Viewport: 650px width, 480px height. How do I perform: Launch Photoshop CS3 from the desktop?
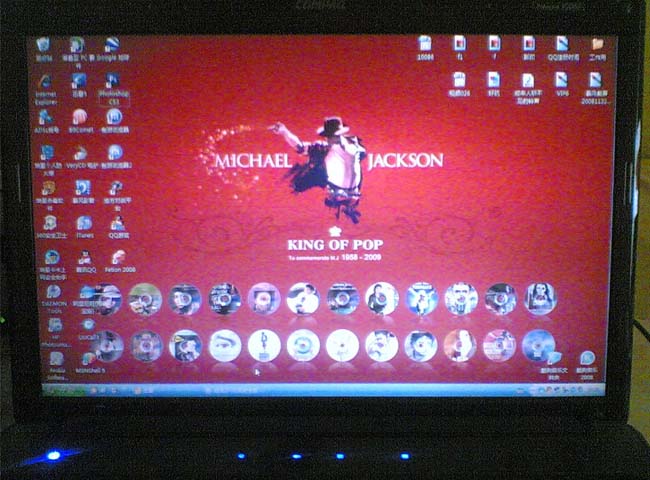coord(113,84)
